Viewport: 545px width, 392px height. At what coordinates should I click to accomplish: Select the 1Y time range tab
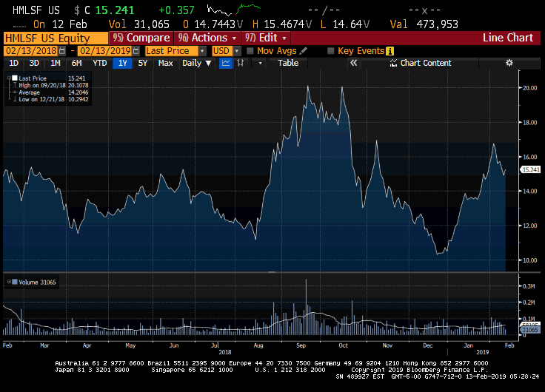point(122,63)
